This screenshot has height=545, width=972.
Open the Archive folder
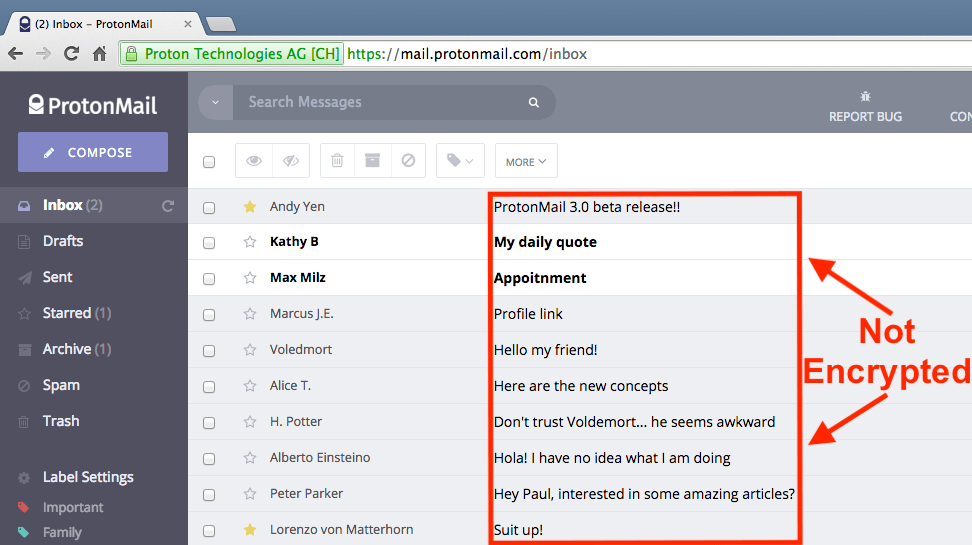point(77,349)
